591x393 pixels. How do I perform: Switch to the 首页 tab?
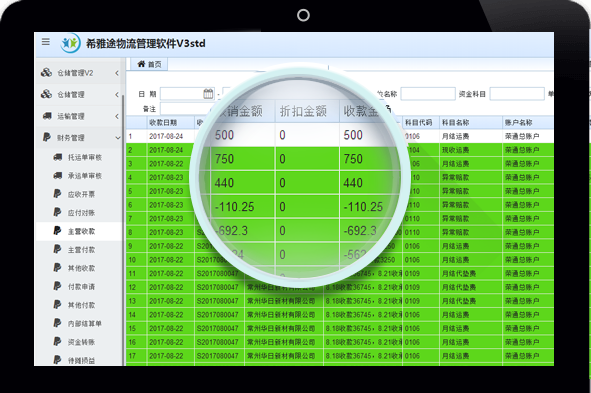tap(149, 64)
